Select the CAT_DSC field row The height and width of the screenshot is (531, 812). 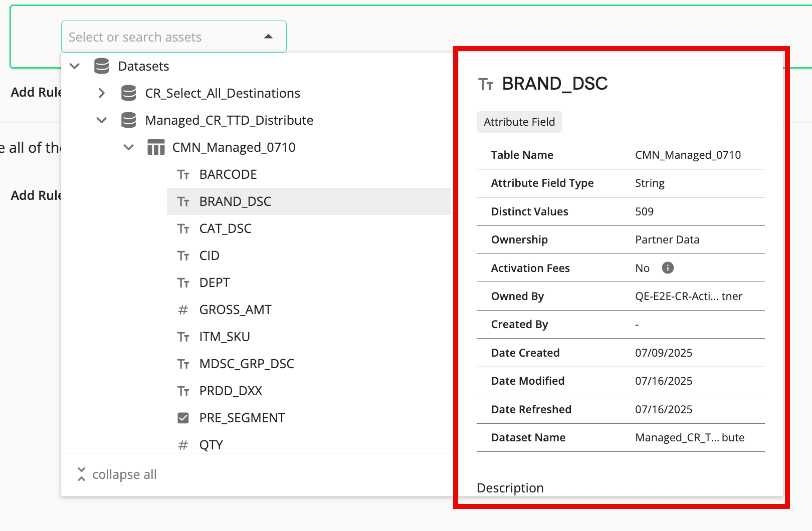[309, 228]
